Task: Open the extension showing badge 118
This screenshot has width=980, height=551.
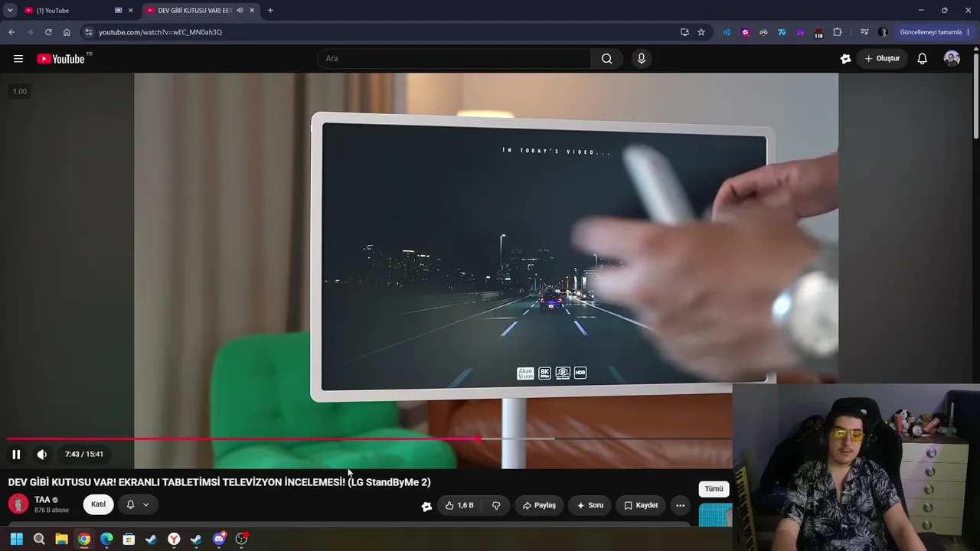Action: tap(818, 33)
